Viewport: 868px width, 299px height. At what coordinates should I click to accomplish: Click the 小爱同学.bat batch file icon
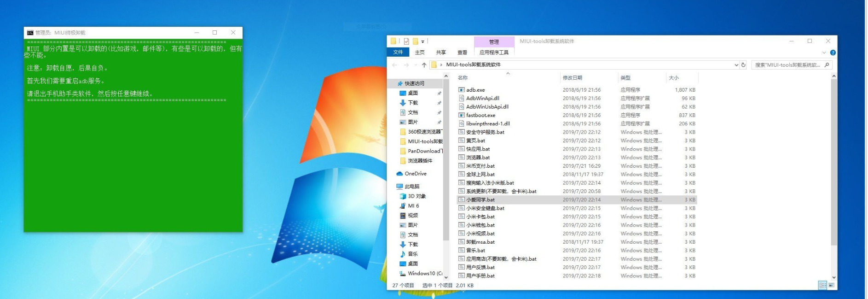click(461, 199)
